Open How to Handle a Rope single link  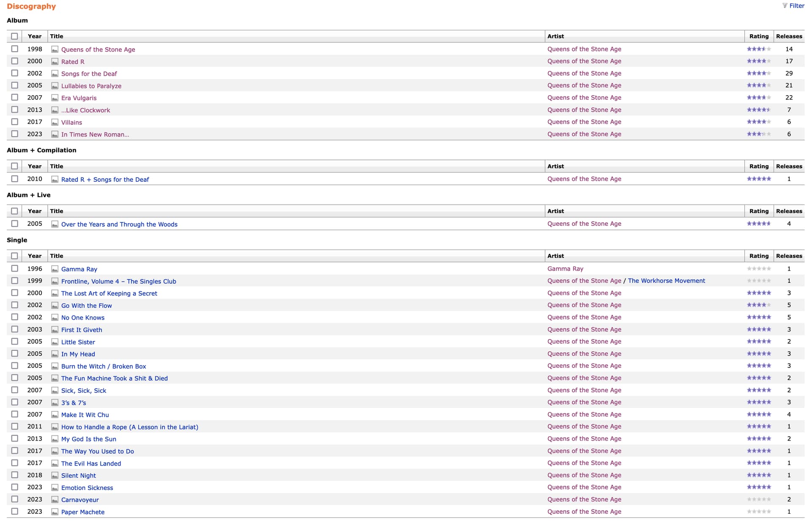130,427
